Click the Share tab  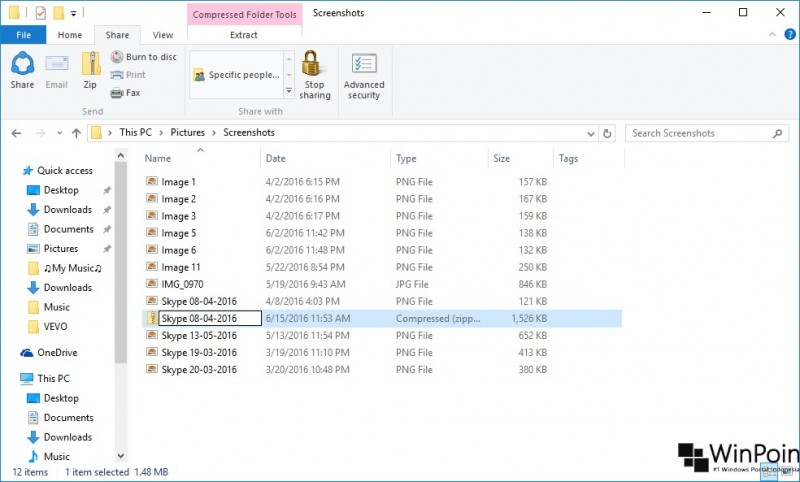point(117,35)
